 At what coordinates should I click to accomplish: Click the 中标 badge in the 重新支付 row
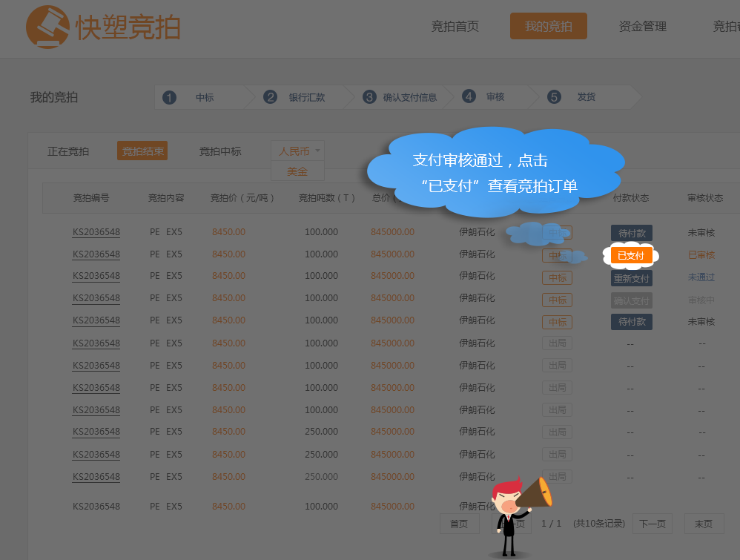pyautogui.click(x=558, y=278)
